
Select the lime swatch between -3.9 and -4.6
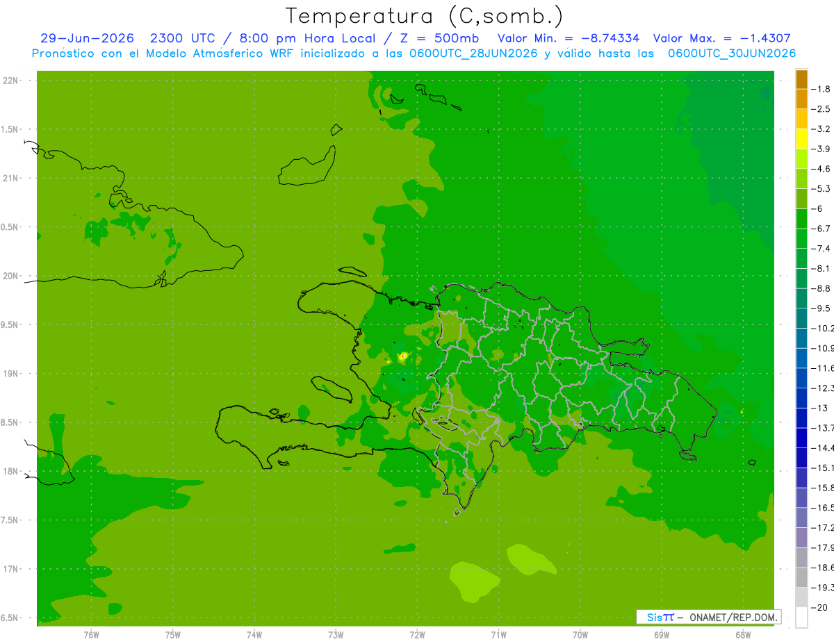tap(801, 159)
